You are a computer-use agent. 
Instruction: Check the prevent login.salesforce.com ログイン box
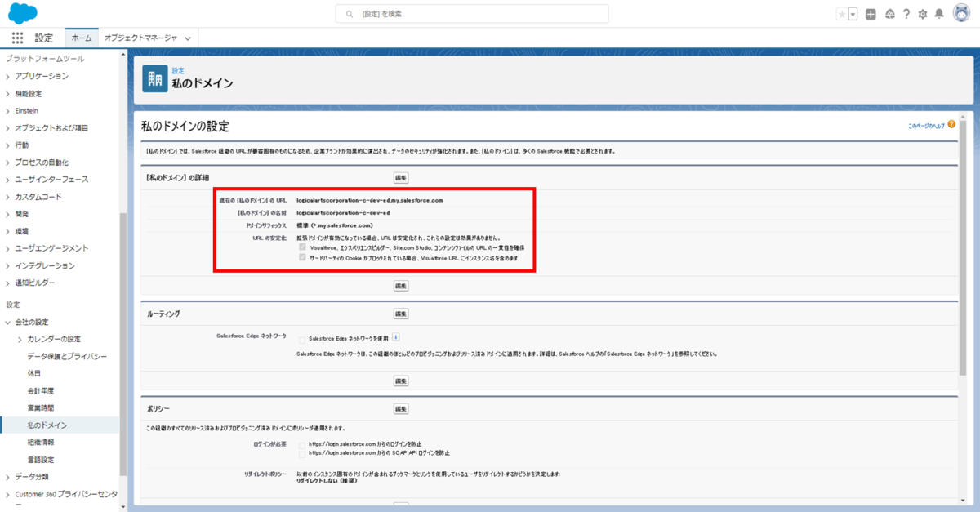pos(302,444)
